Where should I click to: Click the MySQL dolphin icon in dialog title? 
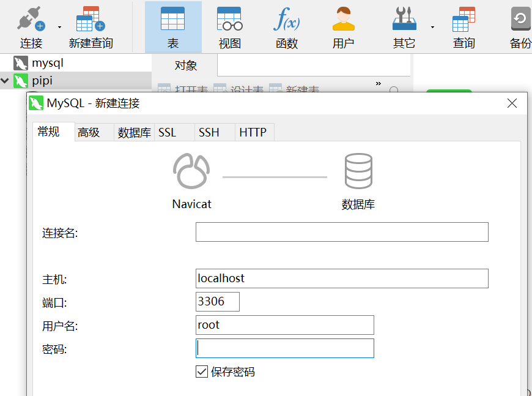click(36, 103)
